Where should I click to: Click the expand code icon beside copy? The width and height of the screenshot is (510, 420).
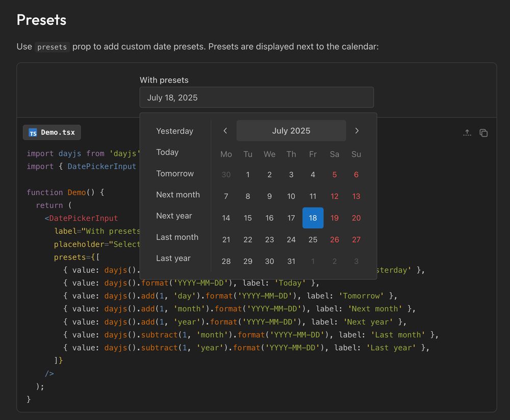point(467,133)
